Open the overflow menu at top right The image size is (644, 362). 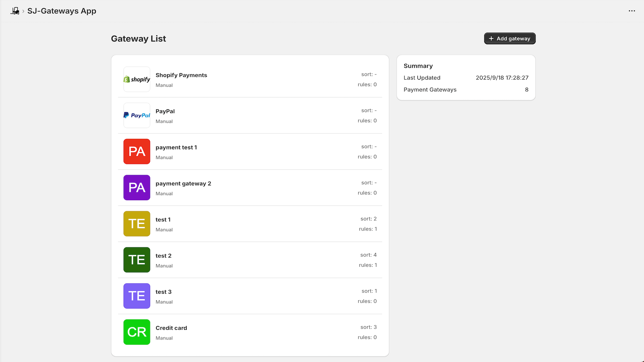coord(632,11)
